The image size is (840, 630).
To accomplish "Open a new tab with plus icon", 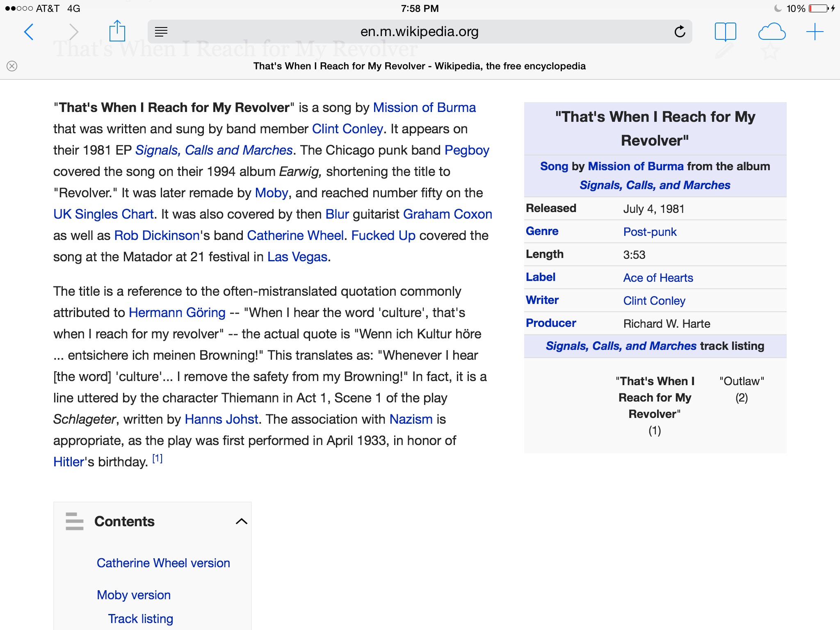I will tap(815, 32).
